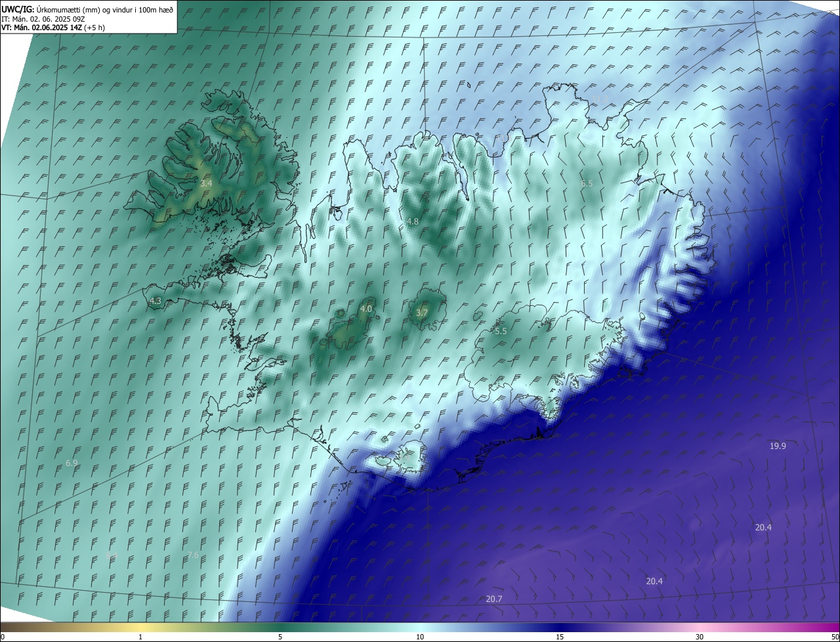Image resolution: width=840 pixels, height=642 pixels.
Task: Click the UWC/IG Úrkomumætti title line
Action: [x=87, y=9]
